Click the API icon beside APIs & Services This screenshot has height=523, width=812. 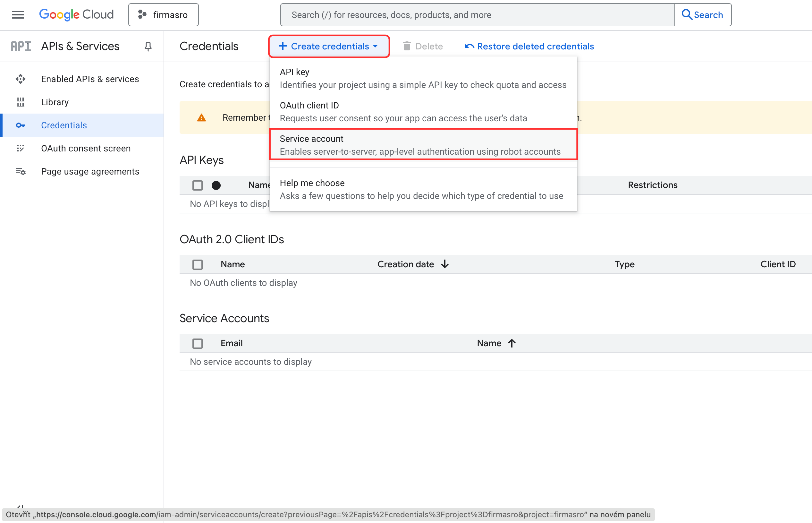[x=21, y=46]
